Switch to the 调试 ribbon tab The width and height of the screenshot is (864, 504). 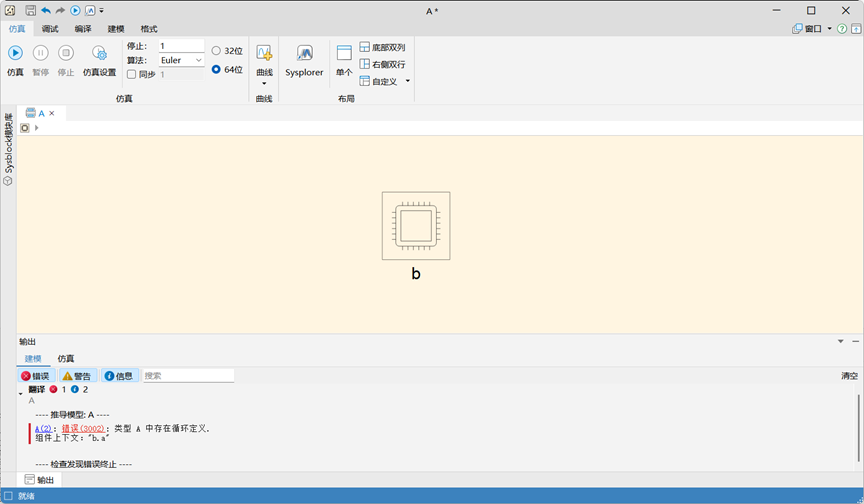pyautogui.click(x=50, y=29)
